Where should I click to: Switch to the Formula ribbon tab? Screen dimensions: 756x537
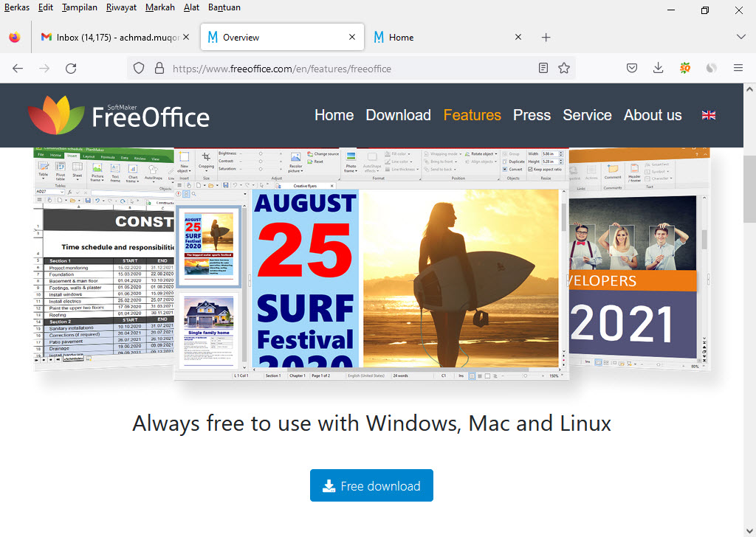pos(108,157)
